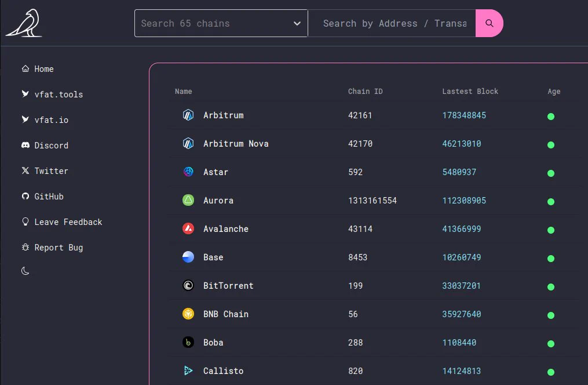Select the Astar chain name

click(x=216, y=172)
